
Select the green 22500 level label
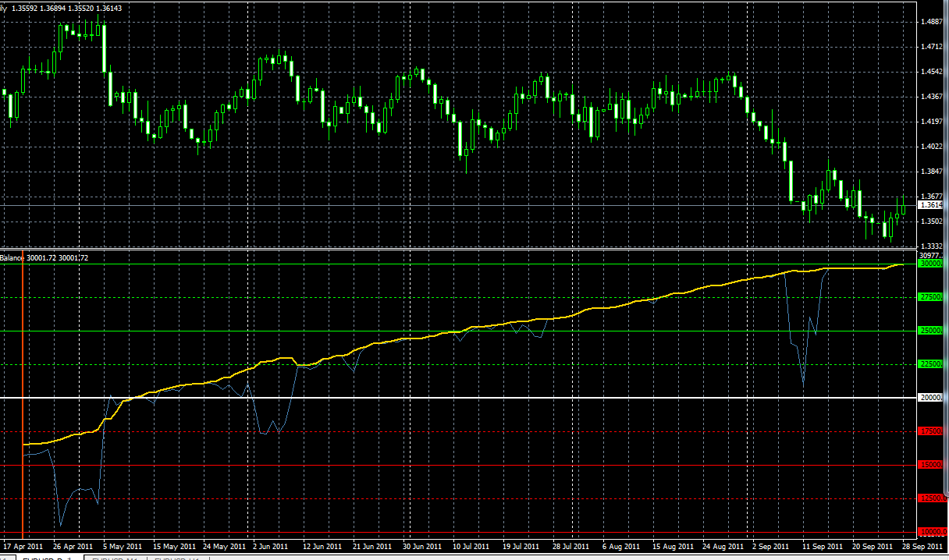pos(930,364)
